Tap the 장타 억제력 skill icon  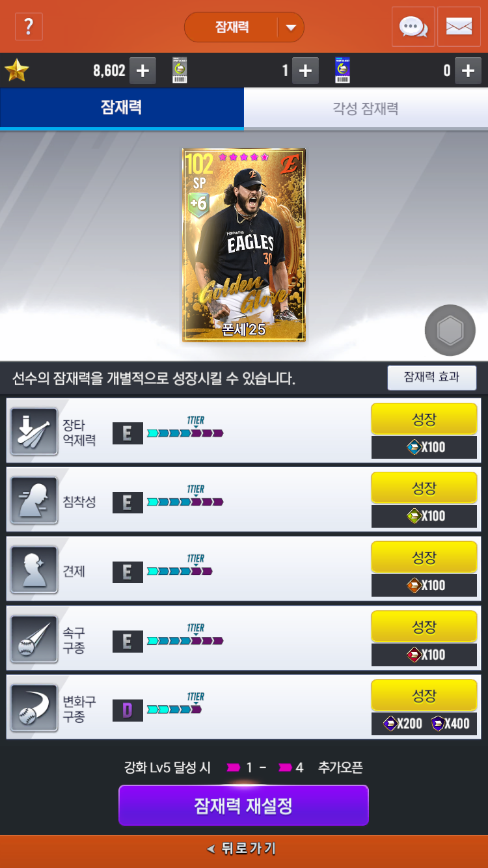(34, 431)
